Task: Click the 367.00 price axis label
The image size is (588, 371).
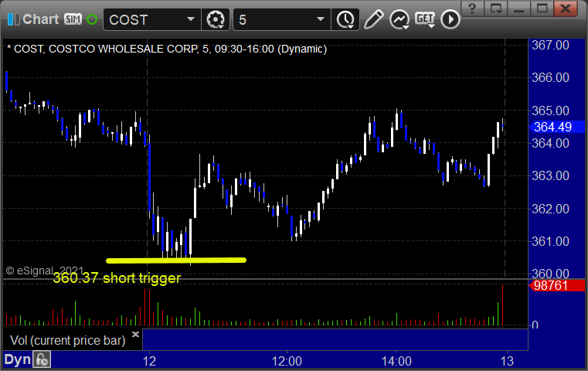Action: coord(550,45)
